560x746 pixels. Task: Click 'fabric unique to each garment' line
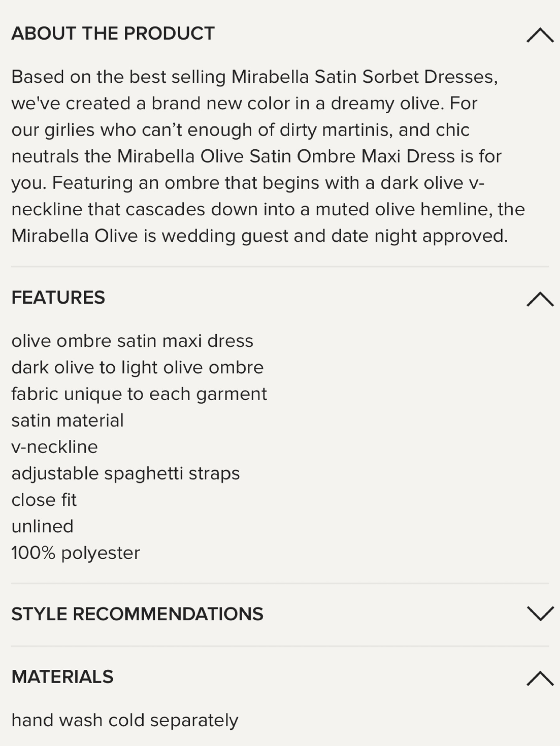point(139,394)
